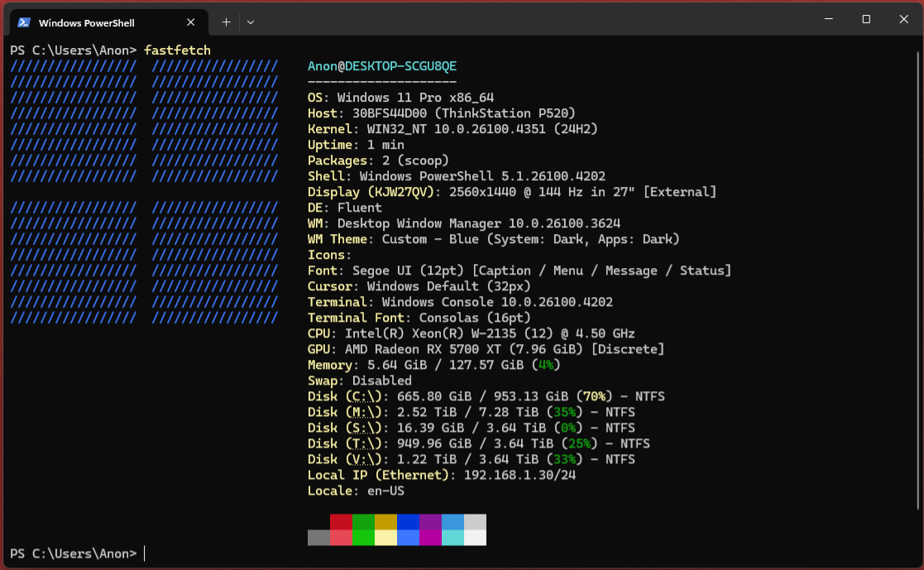Click the 'Kernel: WIN32_NT 10.0.26100.4351' line
This screenshot has height=570, width=924.
tap(452, 129)
